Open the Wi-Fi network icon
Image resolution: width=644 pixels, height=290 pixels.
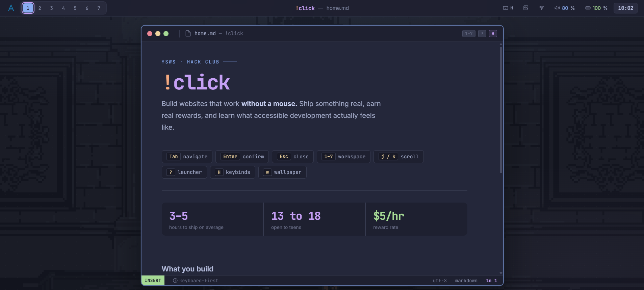[542, 8]
